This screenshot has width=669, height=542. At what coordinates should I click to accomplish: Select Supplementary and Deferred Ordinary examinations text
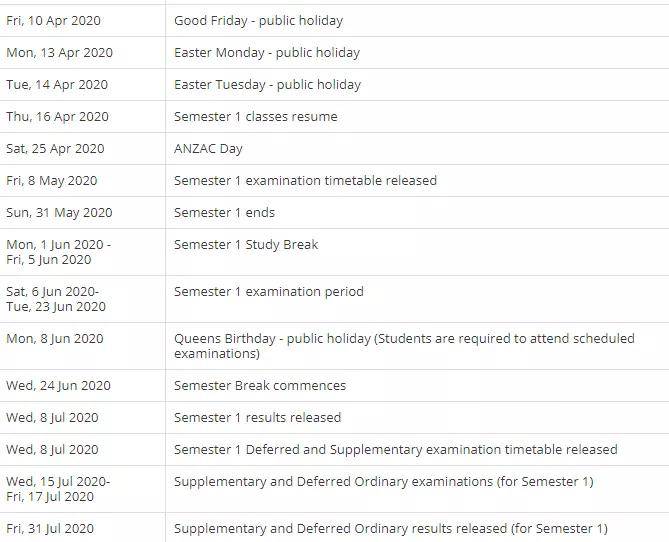click(383, 482)
